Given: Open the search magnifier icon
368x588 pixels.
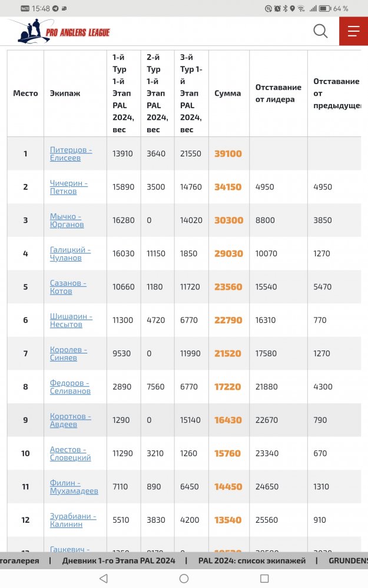Looking at the screenshot, I should tap(320, 31).
